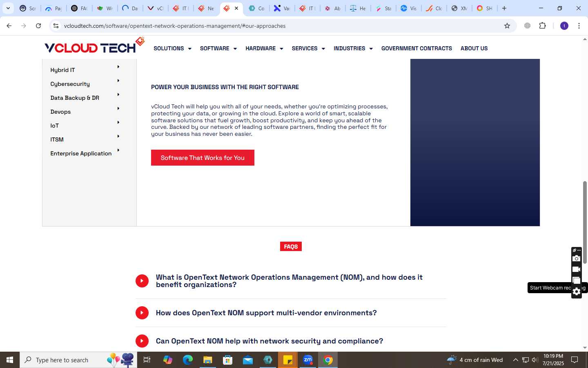This screenshot has width=588, height=368.
Task: Switch to the SH tab
Action: click(484, 8)
